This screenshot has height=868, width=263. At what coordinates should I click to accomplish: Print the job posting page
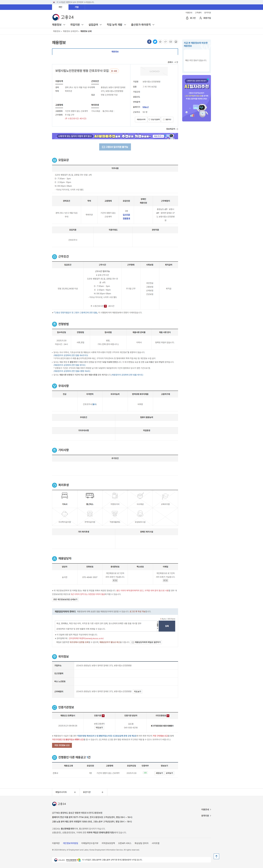click(x=176, y=42)
